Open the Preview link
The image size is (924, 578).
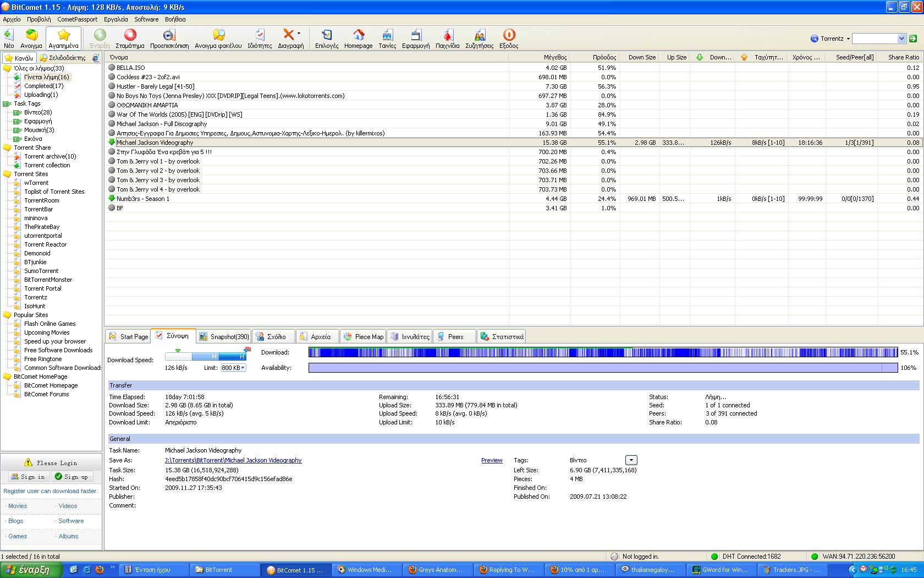(492, 460)
